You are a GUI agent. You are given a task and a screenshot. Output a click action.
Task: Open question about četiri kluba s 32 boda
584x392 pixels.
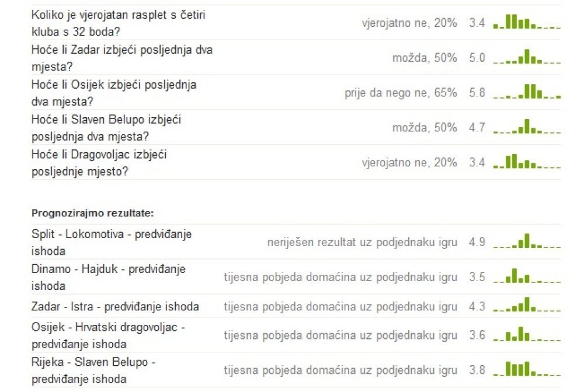coord(119,23)
